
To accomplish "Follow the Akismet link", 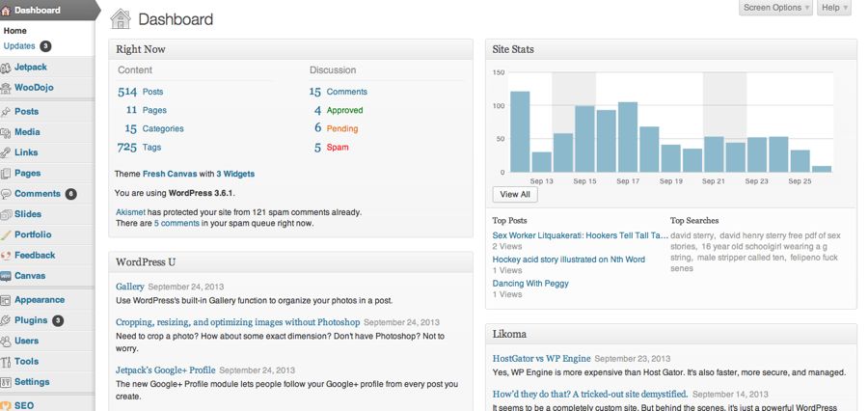I will (x=130, y=212).
